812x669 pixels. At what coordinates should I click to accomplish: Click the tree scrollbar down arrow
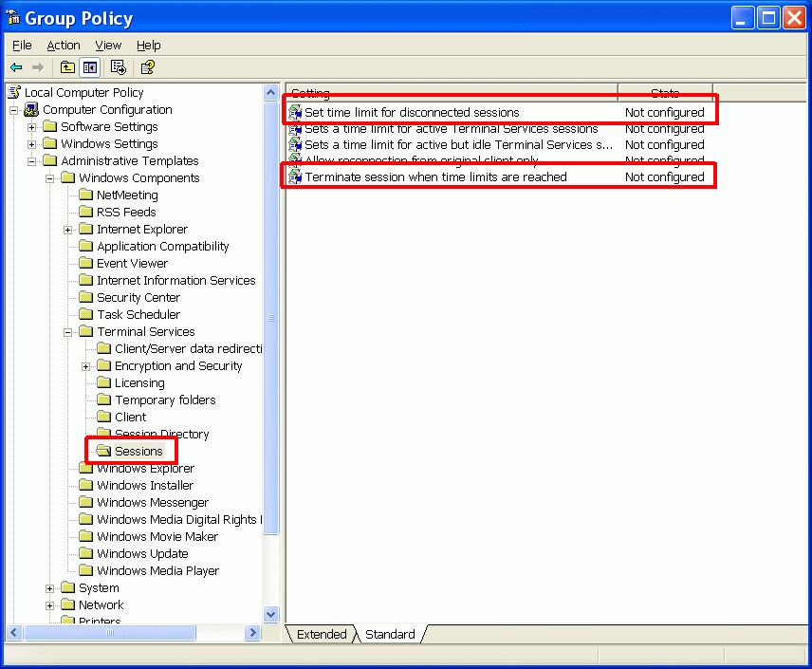click(x=271, y=615)
